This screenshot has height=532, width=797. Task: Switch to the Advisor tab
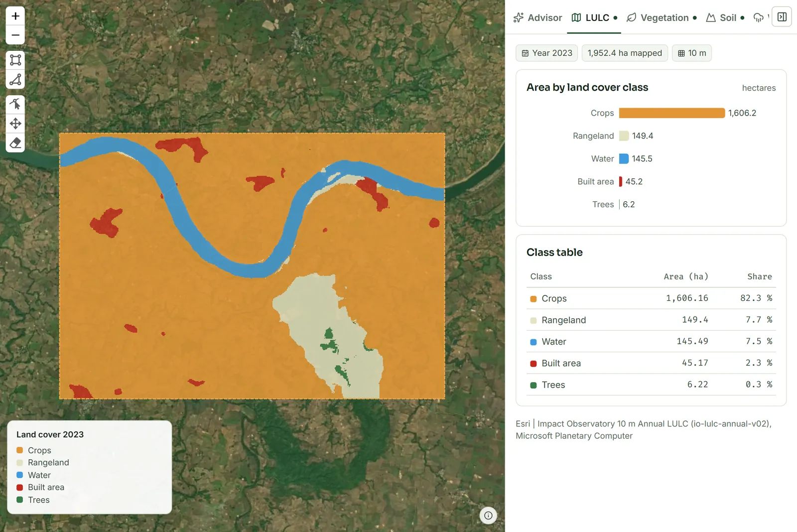coord(537,17)
